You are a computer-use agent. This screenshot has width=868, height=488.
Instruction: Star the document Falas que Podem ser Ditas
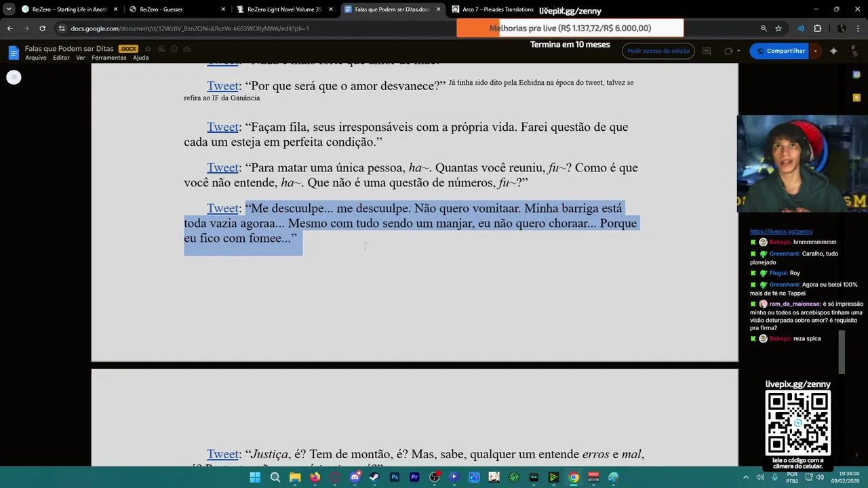pyautogui.click(x=148, y=49)
